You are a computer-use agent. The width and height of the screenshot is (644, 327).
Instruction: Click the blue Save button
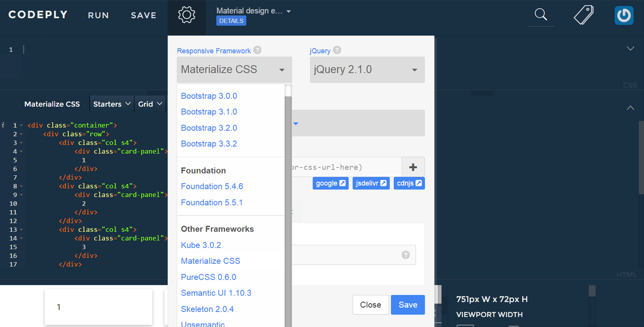coord(408,305)
